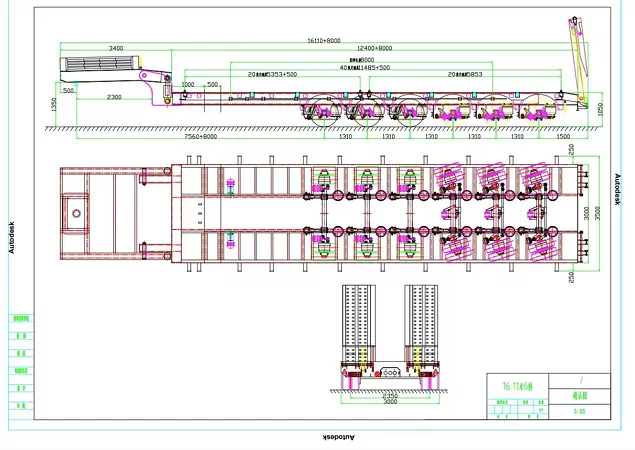Click the 1000 dimension near the gooseneck
Viewport: 635px width, 450px height.
(188, 85)
